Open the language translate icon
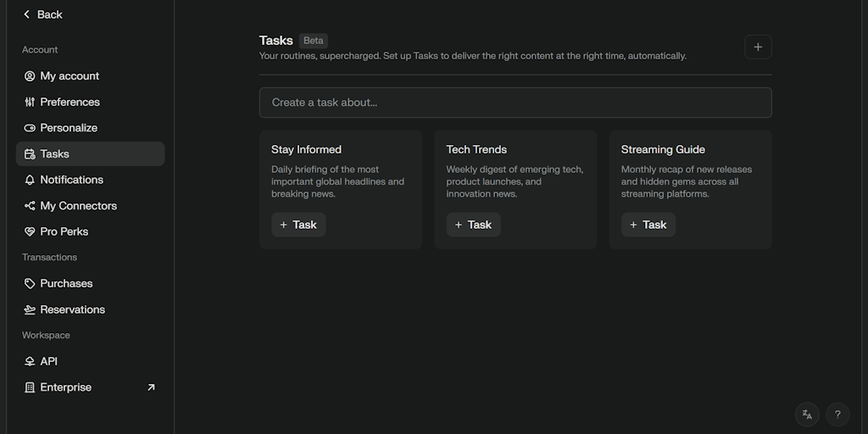 point(807,415)
